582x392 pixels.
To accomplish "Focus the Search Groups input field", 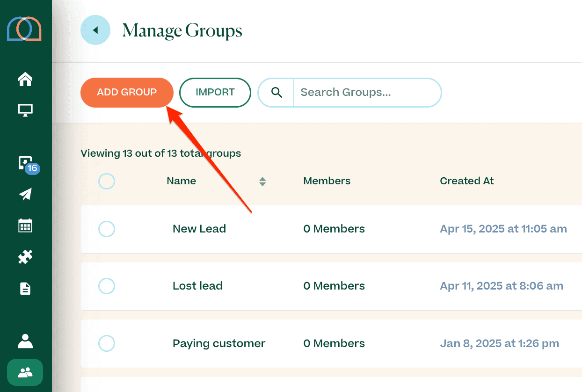I will point(367,93).
